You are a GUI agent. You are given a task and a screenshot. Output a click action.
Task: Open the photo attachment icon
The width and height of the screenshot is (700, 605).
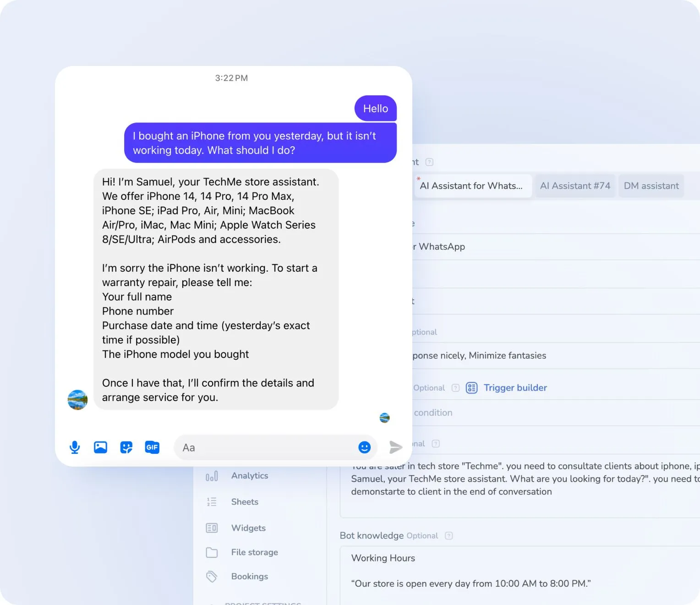(x=100, y=447)
